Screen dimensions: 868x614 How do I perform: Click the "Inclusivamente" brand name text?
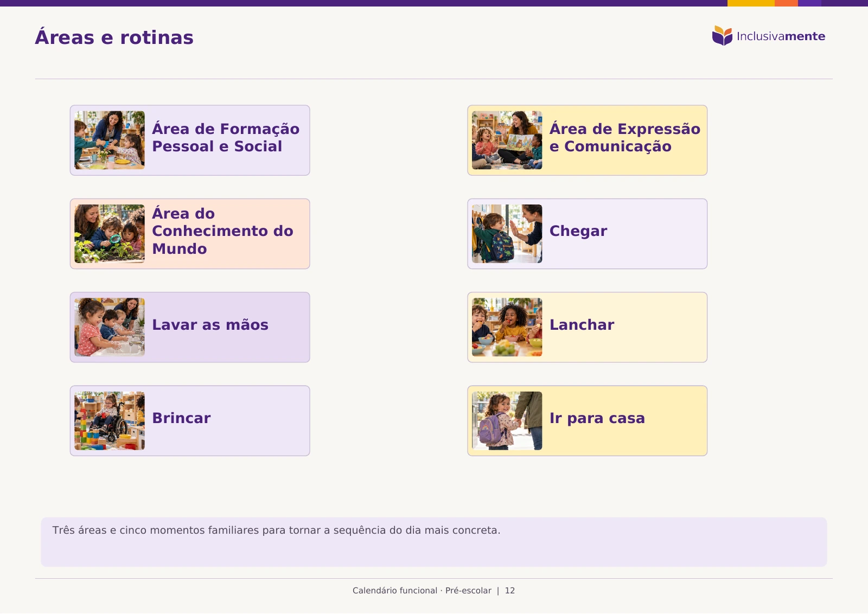pyautogui.click(x=781, y=36)
